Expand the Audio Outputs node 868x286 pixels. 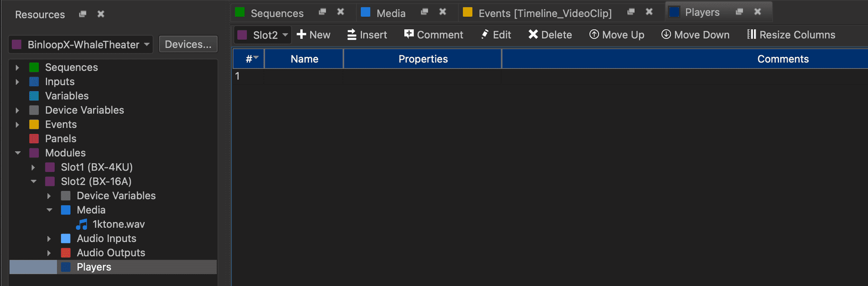tap(49, 253)
